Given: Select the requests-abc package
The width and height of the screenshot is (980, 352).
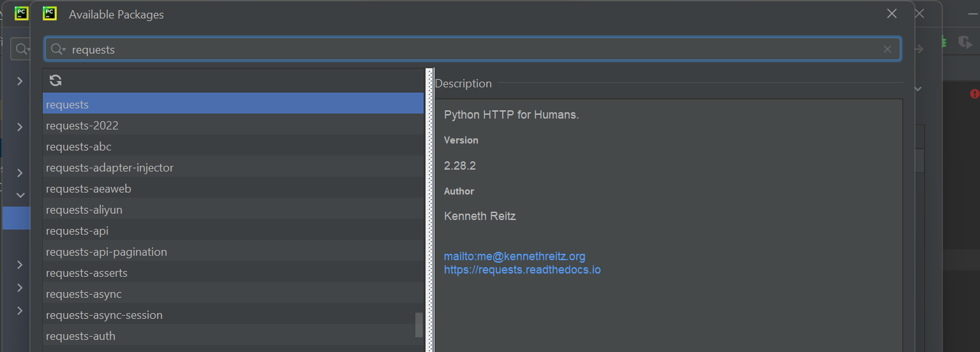Looking at the screenshot, I should [233, 146].
